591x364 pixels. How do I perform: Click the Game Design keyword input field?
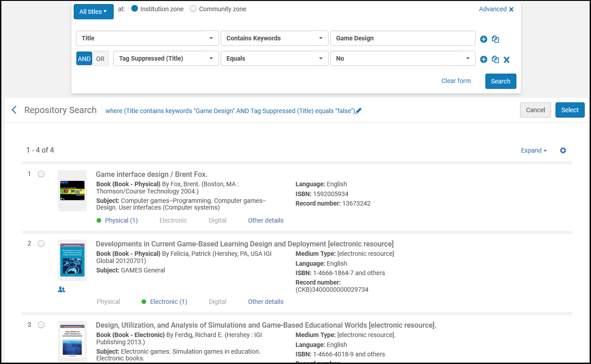[403, 38]
